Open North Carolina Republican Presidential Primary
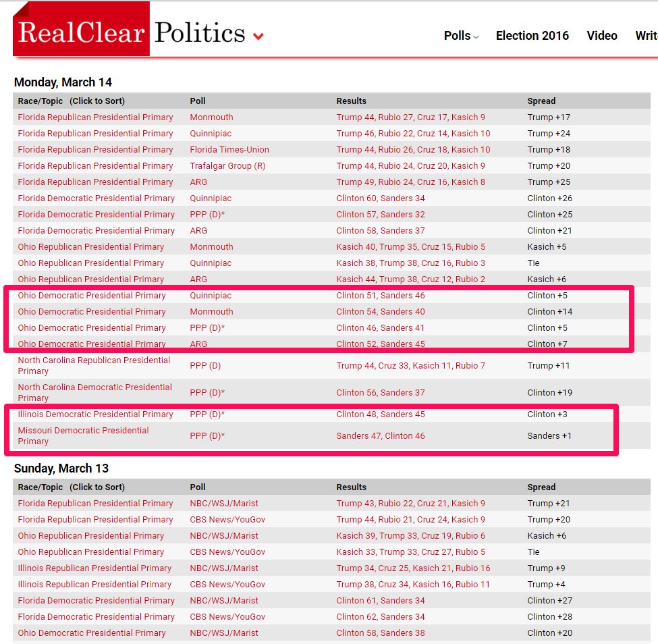This screenshot has height=644, width=658. [x=94, y=366]
